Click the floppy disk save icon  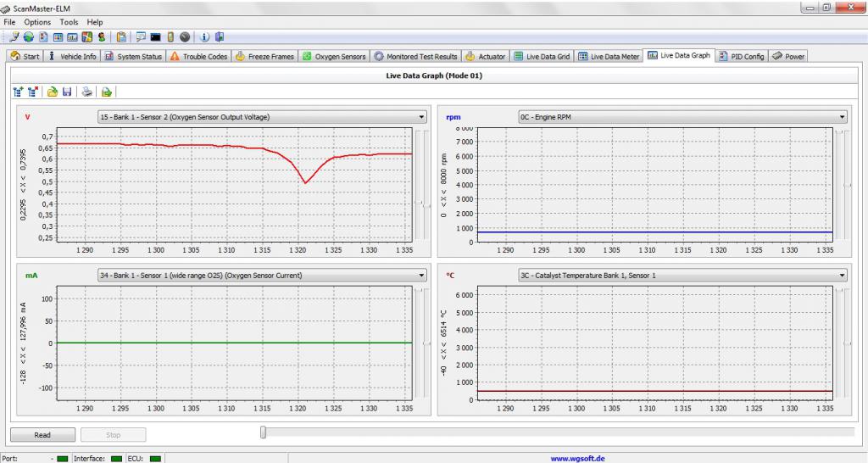67,92
